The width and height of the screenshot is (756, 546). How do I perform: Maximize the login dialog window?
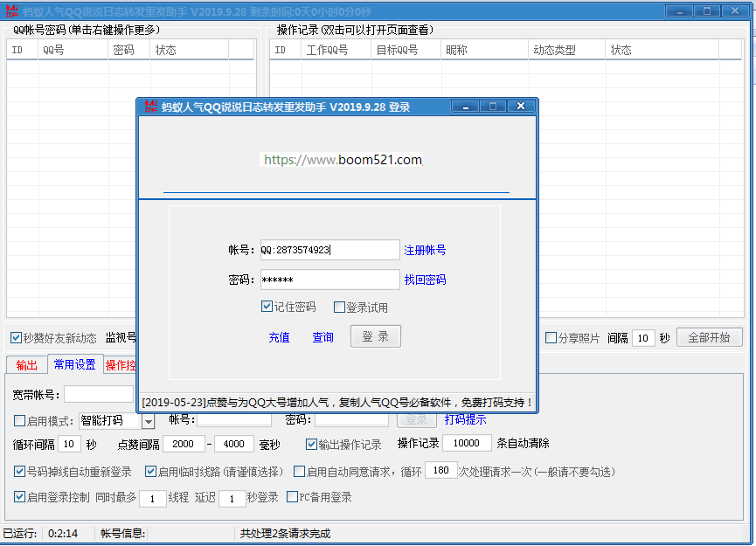tap(493, 106)
